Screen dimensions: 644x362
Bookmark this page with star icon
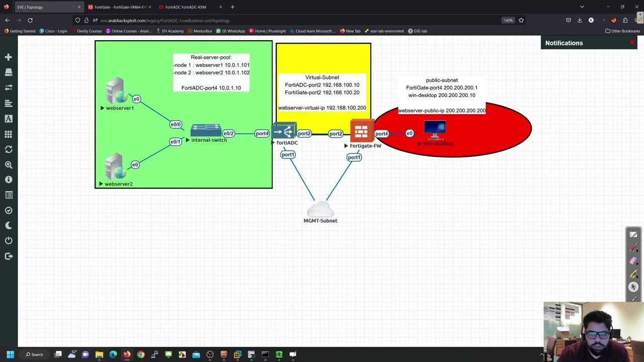click(521, 20)
